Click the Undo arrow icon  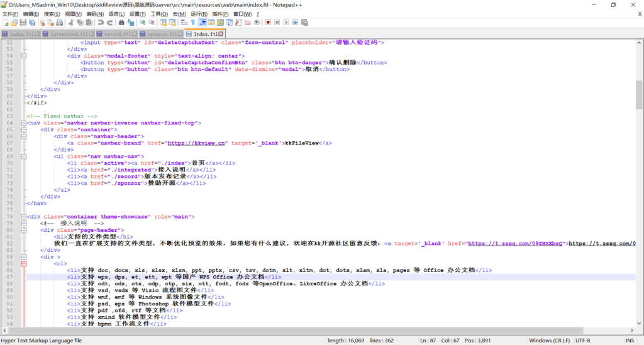100,23
